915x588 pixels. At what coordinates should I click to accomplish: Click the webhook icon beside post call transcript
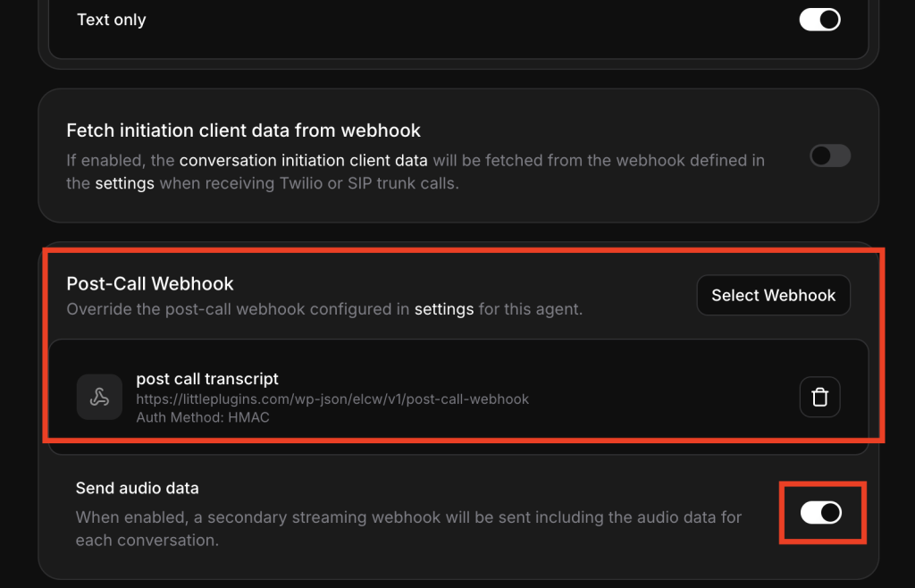tap(99, 398)
